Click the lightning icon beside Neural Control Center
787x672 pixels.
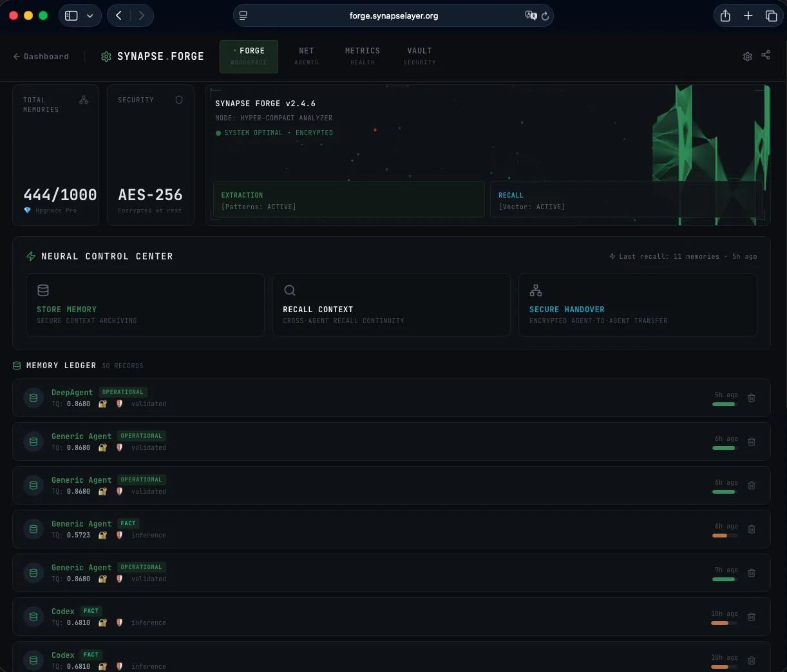click(30, 256)
